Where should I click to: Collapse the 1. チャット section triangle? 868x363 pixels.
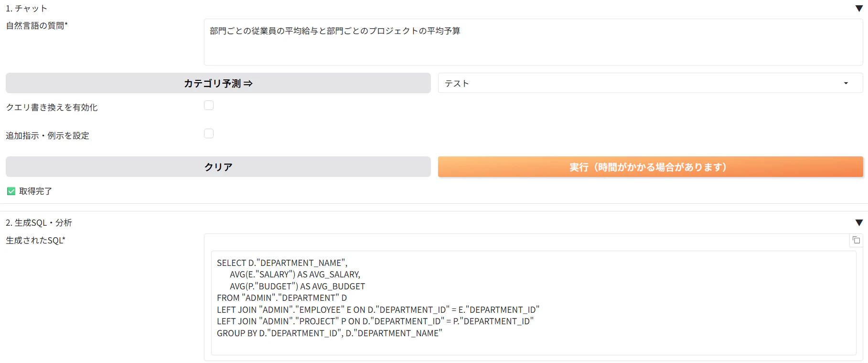859,9
